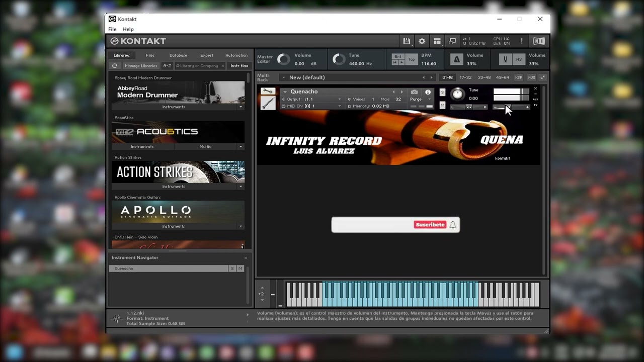This screenshot has width=644, height=362.
Task: Solo the Quenacho instrument in rack header
Action: point(442,93)
